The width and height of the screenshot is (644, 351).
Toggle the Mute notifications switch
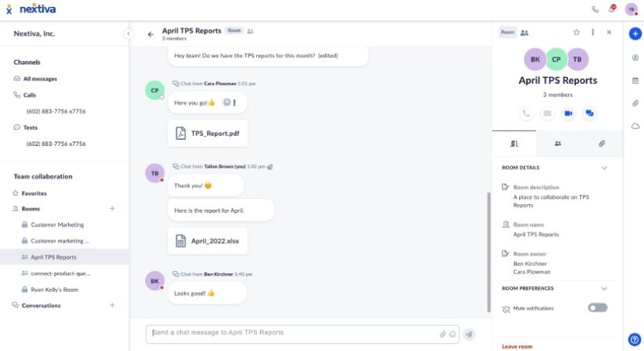click(597, 308)
